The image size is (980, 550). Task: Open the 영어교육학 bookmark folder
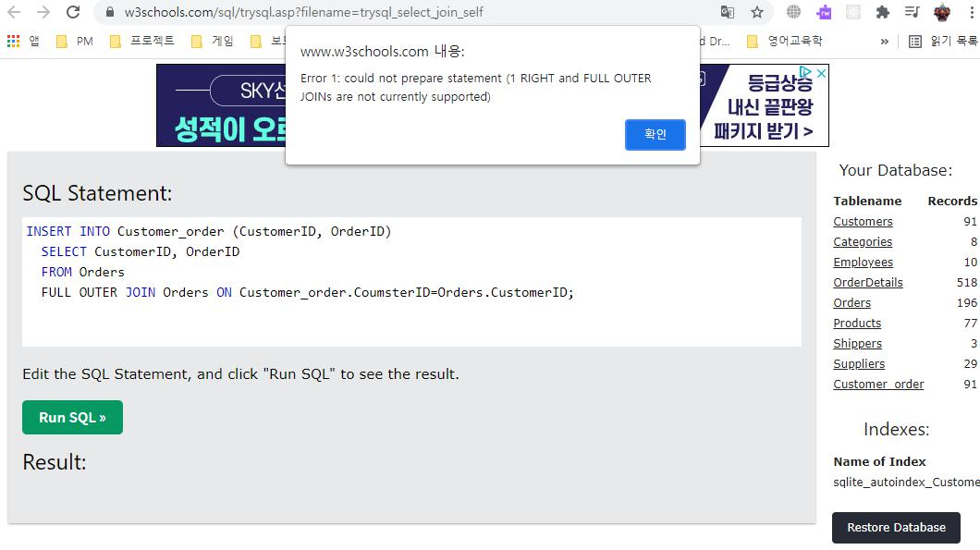pos(785,42)
